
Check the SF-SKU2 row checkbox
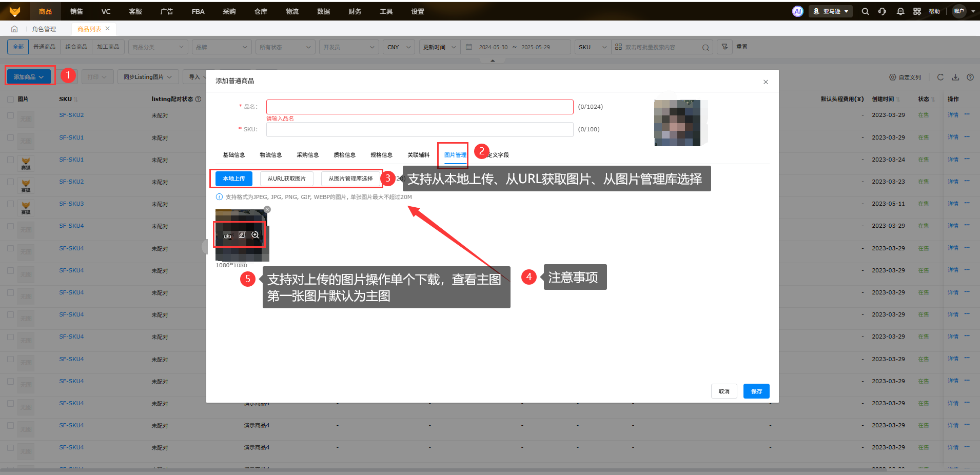10,115
